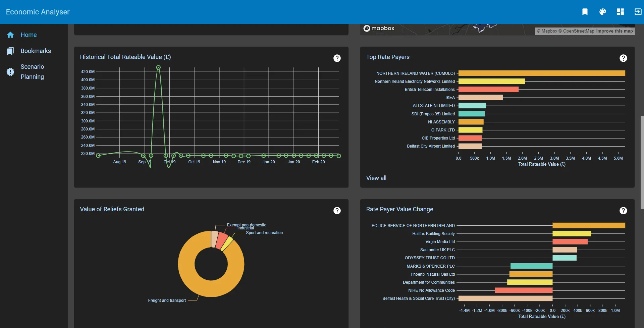Image resolution: width=644 pixels, height=328 pixels.
Task: Click the 'Rate Payer Value Change' heading
Action: coord(399,209)
